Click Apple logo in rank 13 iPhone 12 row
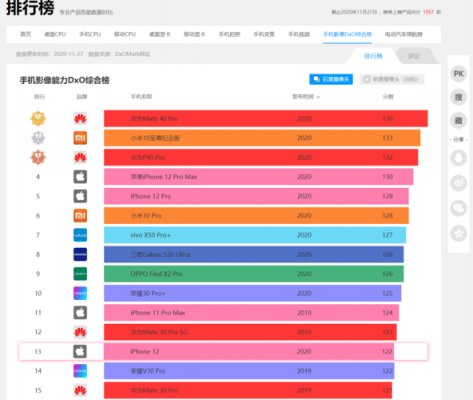This screenshot has width=473, height=400. [x=80, y=351]
